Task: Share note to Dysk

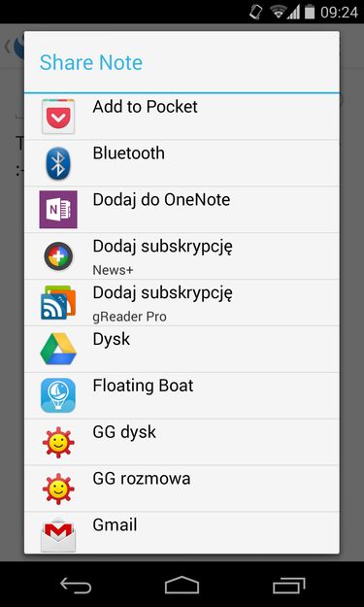Action: (x=182, y=349)
